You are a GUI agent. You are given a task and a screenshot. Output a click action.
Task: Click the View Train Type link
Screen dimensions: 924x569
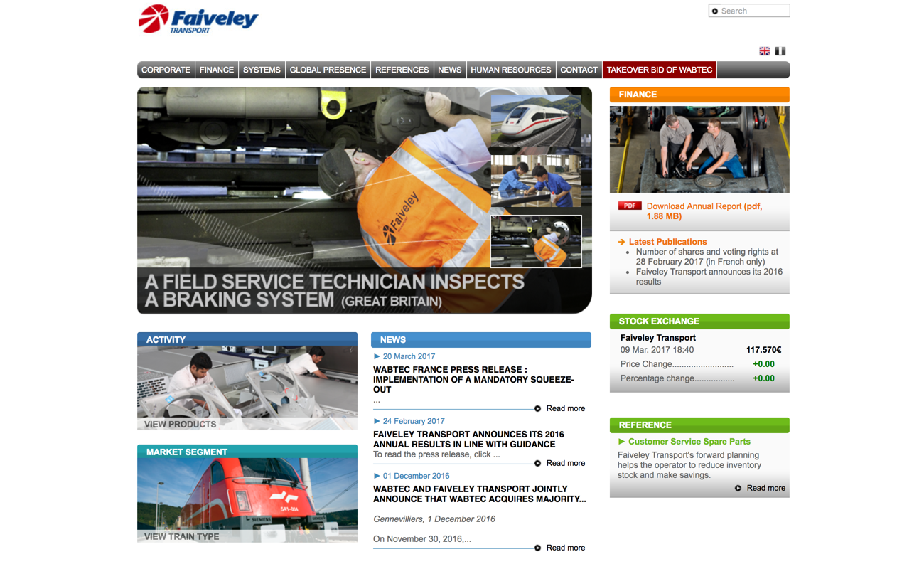tap(182, 536)
